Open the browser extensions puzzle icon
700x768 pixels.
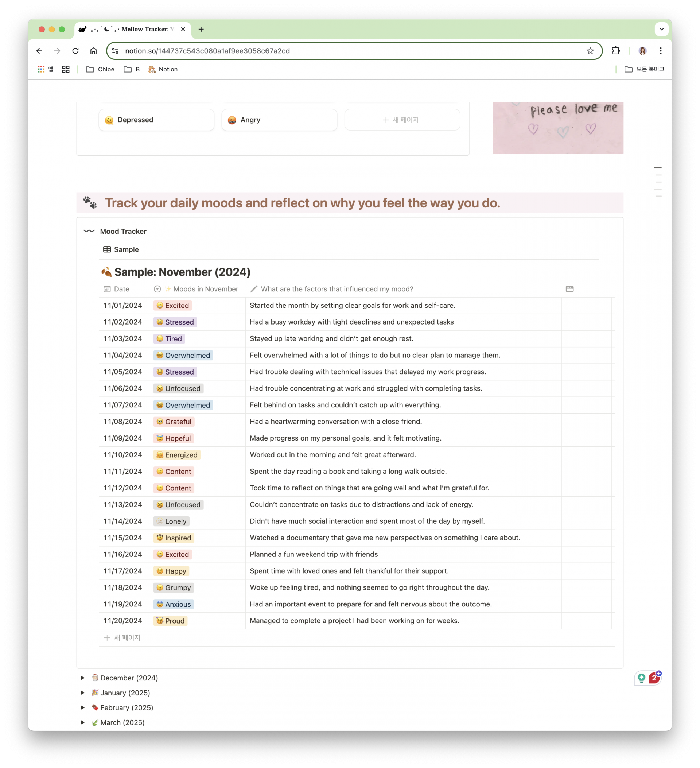[615, 51]
